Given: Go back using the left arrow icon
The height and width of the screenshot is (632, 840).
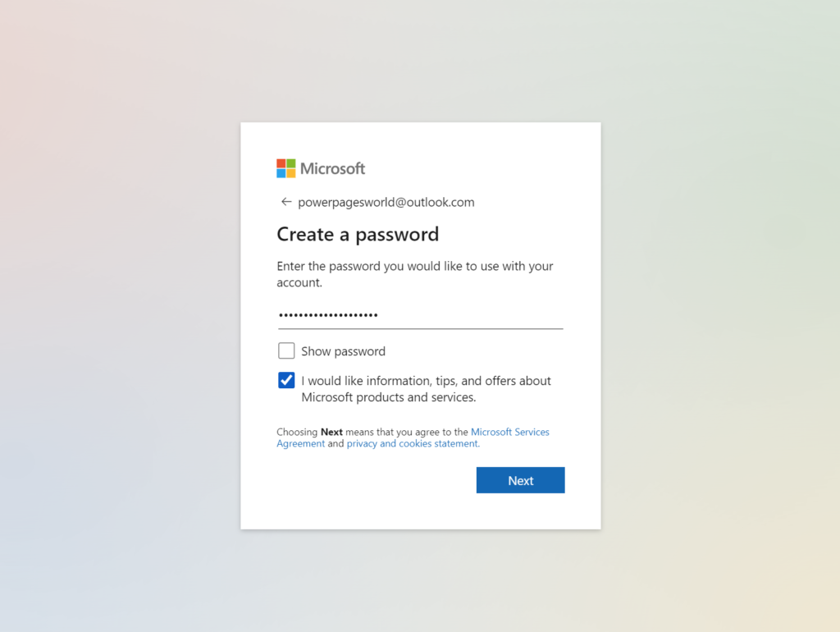Looking at the screenshot, I should 286,202.
